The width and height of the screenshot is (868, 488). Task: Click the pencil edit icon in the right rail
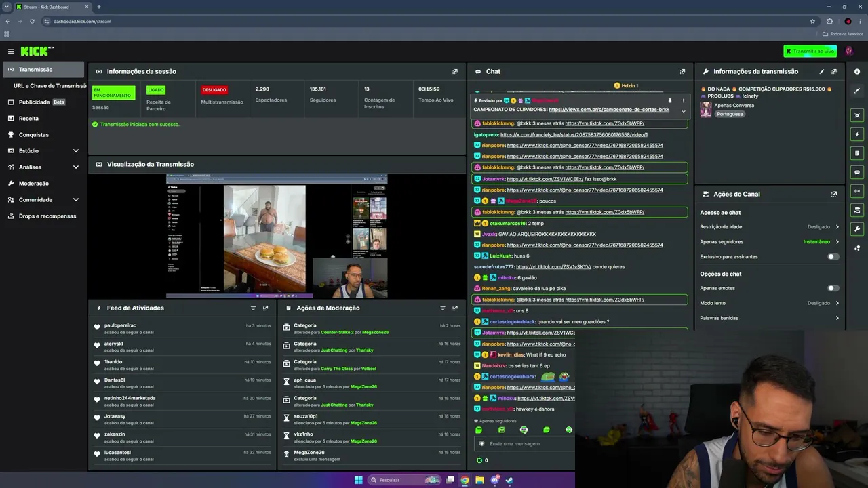[857, 90]
